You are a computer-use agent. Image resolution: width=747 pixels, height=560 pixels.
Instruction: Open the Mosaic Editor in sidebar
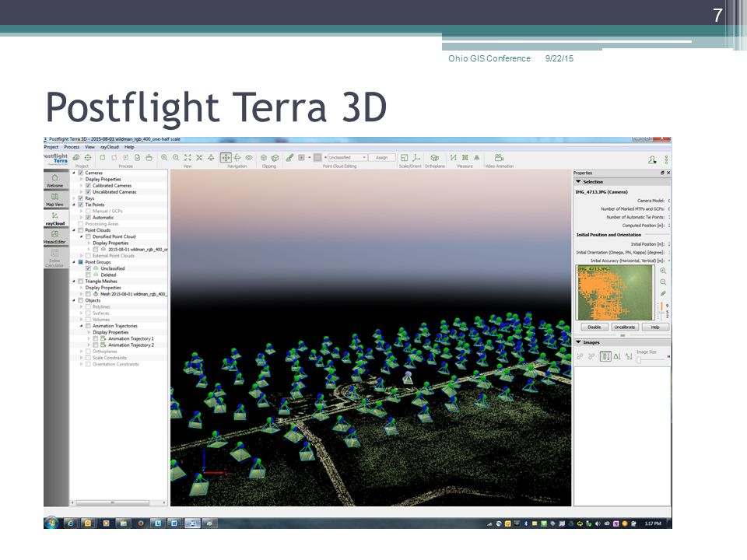coord(54,237)
